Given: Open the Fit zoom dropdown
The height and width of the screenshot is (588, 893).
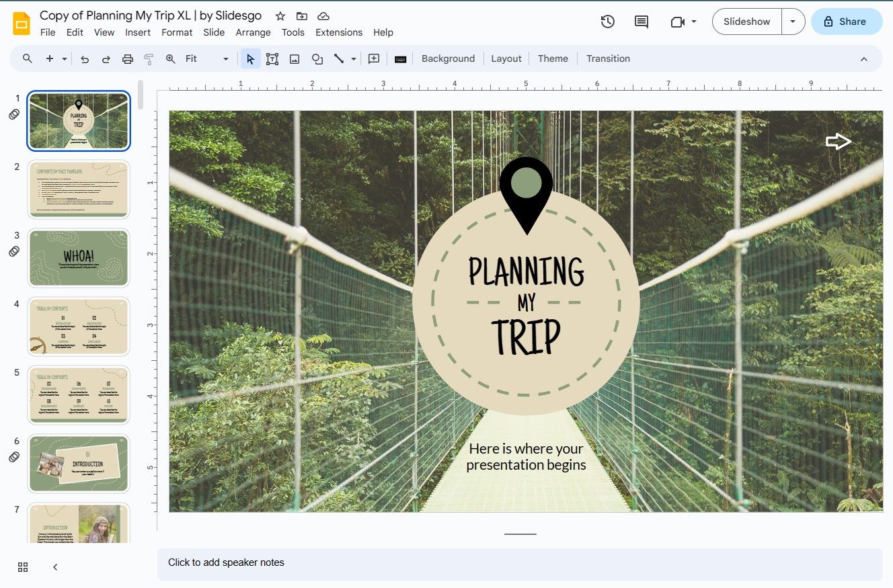Looking at the screenshot, I should [x=226, y=58].
